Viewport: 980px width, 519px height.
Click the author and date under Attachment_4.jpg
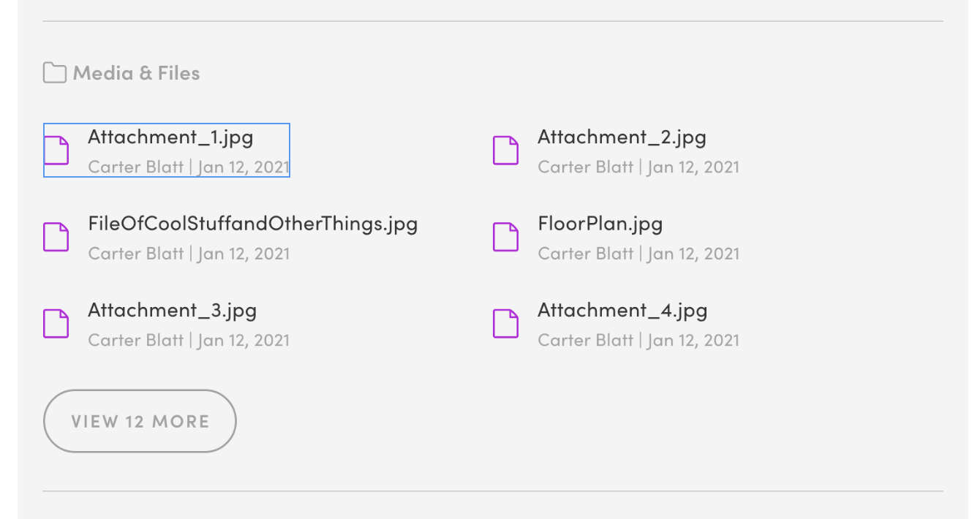(x=638, y=340)
